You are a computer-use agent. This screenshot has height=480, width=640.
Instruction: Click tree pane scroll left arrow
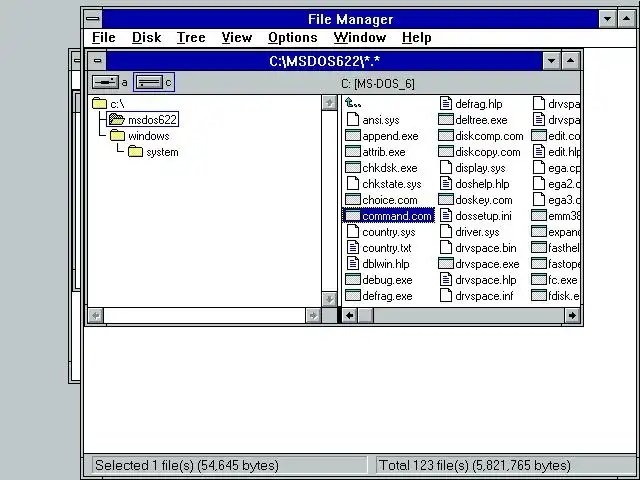click(96, 316)
